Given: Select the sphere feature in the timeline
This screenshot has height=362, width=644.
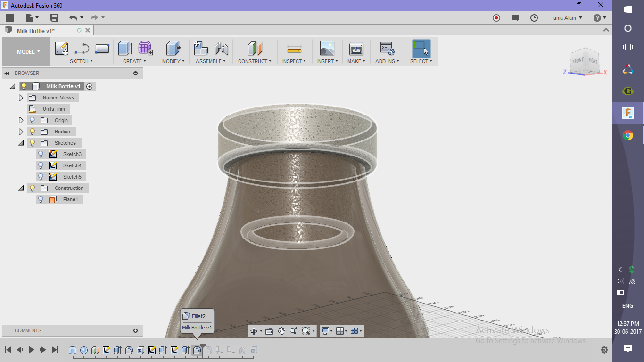Looking at the screenshot, I should tap(84, 350).
